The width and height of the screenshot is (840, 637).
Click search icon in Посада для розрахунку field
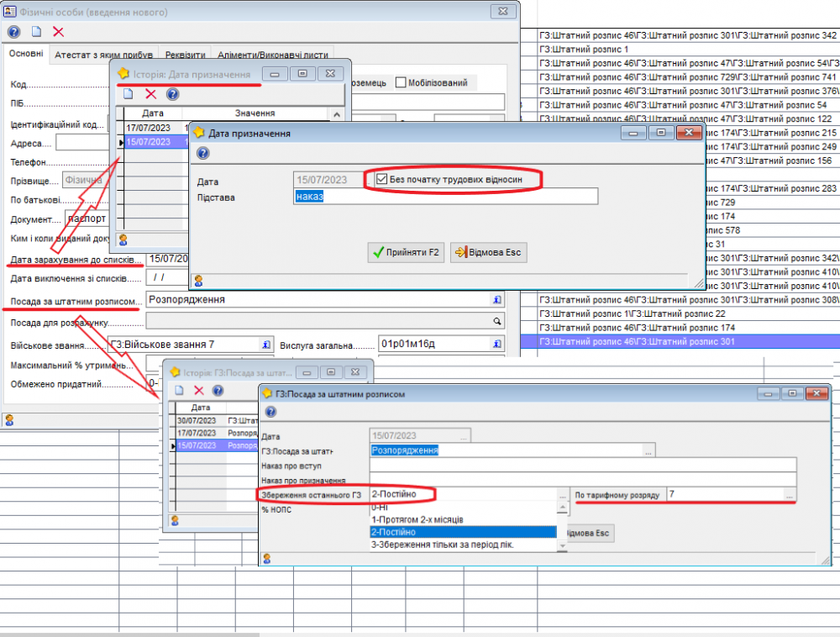pyautogui.click(x=497, y=321)
